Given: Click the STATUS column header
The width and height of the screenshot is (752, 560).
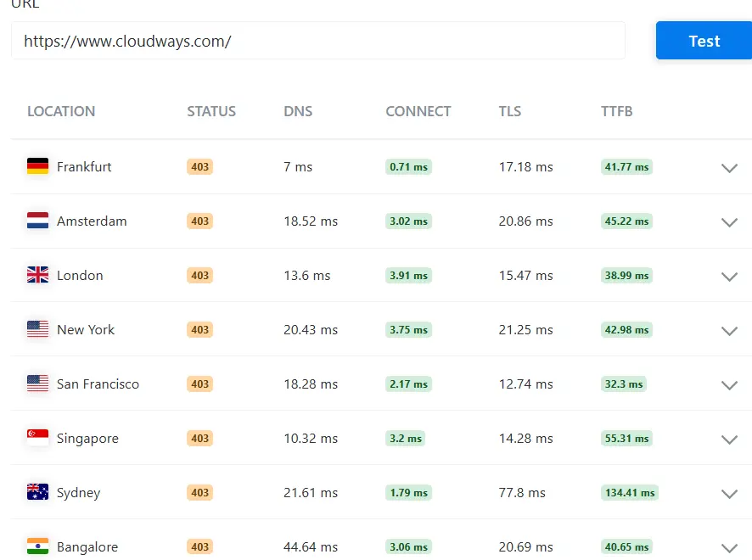Looking at the screenshot, I should 211,111.
